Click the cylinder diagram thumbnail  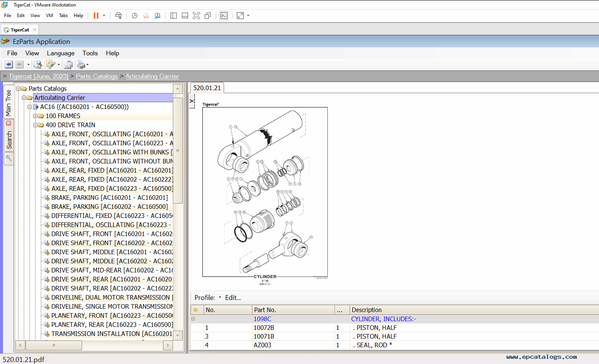point(265,192)
